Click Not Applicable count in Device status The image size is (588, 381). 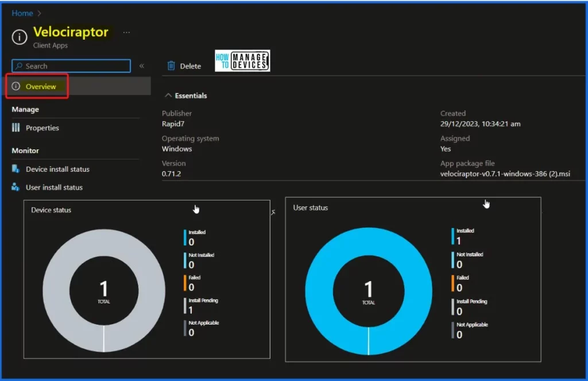(x=191, y=333)
